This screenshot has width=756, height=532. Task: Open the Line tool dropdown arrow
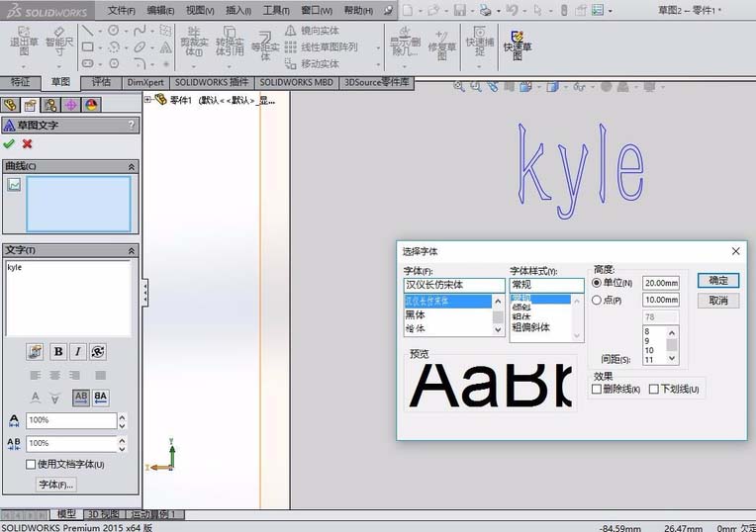(100, 32)
